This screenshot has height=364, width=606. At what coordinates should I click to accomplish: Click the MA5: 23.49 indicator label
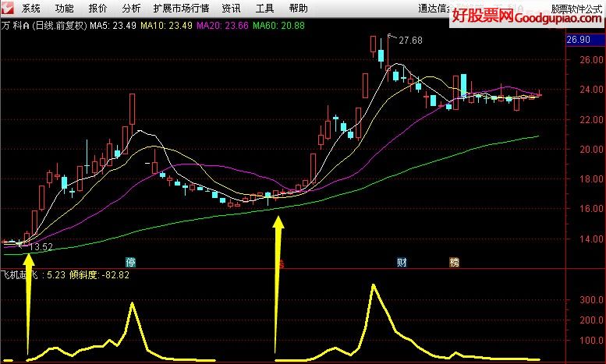point(113,26)
